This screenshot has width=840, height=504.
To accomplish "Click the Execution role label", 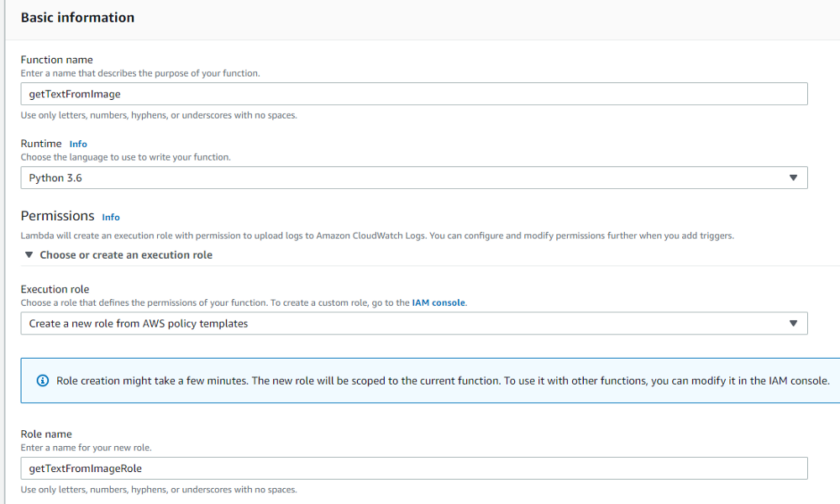I will 55,289.
